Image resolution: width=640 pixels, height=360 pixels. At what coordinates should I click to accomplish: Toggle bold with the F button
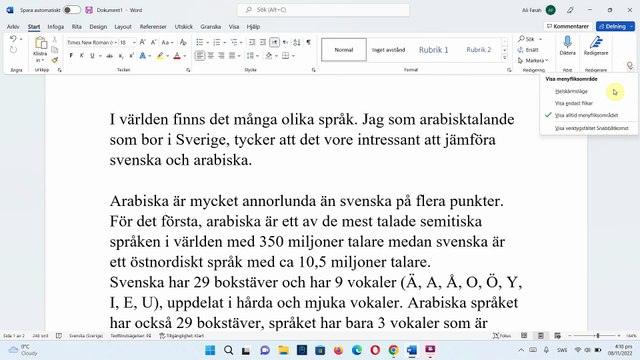[71, 56]
